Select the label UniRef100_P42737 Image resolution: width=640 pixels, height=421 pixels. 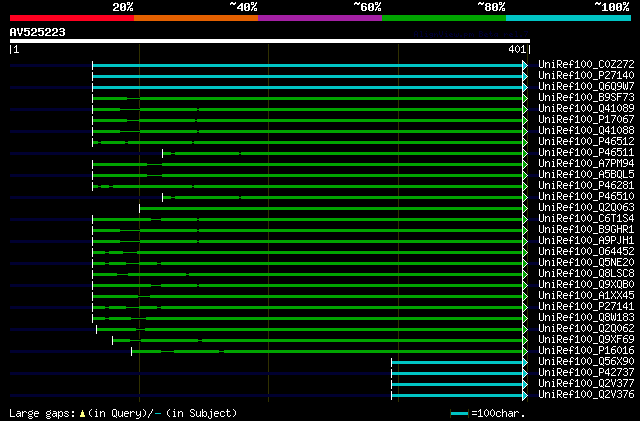[586, 373]
